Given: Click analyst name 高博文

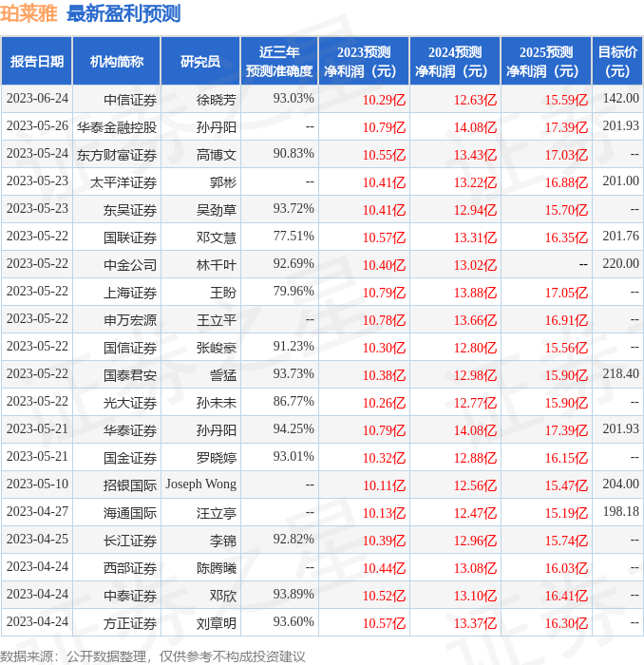Looking at the screenshot, I should pyautogui.click(x=217, y=155).
